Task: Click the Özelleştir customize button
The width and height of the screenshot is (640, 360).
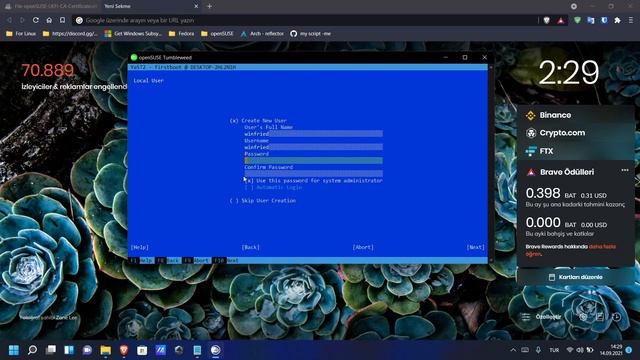Action: (543, 317)
